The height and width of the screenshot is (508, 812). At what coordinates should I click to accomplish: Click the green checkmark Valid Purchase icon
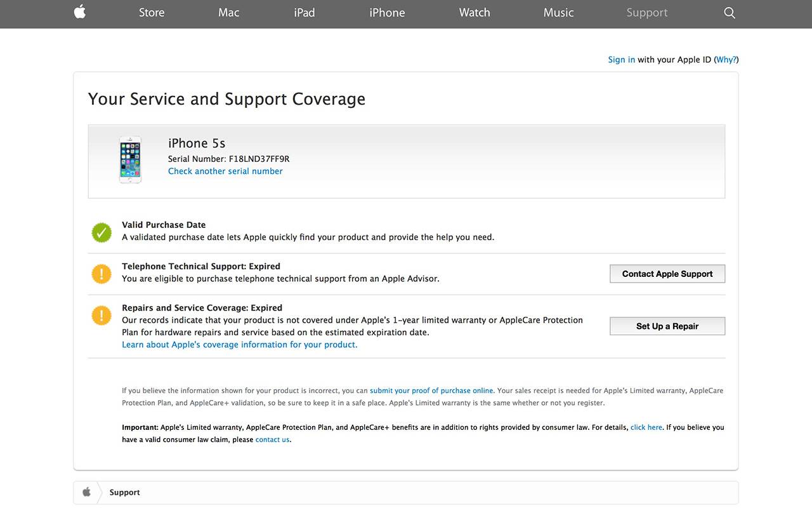pos(101,232)
